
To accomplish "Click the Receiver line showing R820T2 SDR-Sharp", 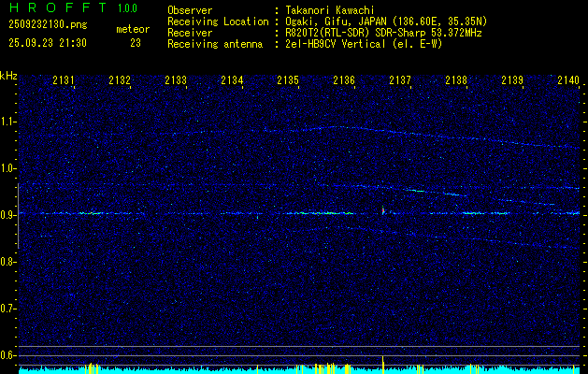I will tap(383, 33).
